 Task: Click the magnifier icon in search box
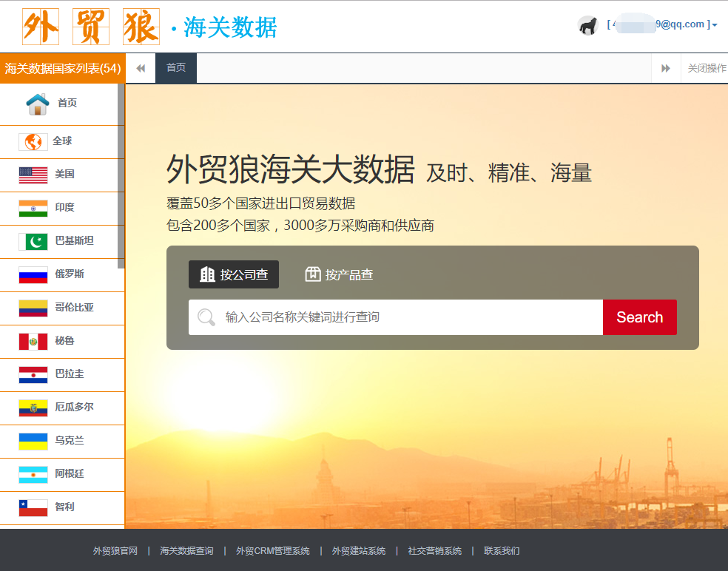tap(206, 317)
